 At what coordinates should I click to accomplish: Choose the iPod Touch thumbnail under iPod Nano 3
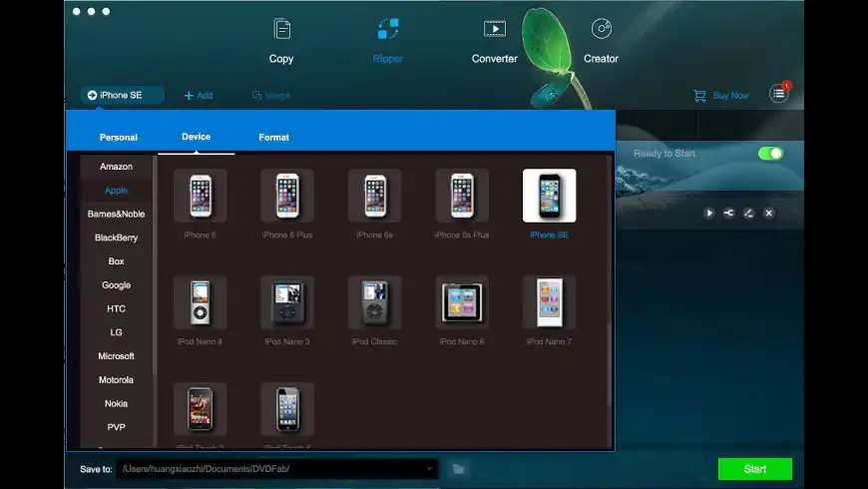click(287, 409)
